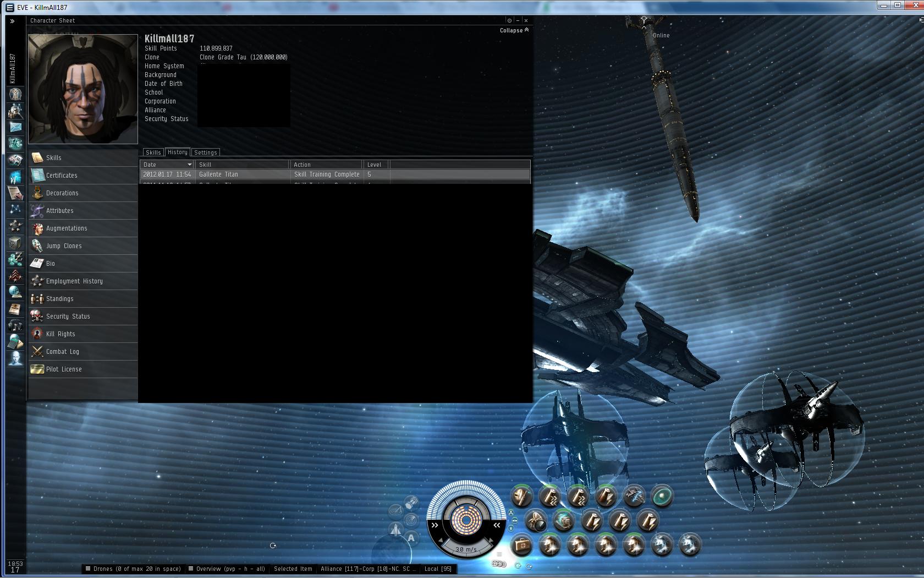Open the HUD options lines icon
Viewport: 924px width, 578px height.
(x=499, y=555)
